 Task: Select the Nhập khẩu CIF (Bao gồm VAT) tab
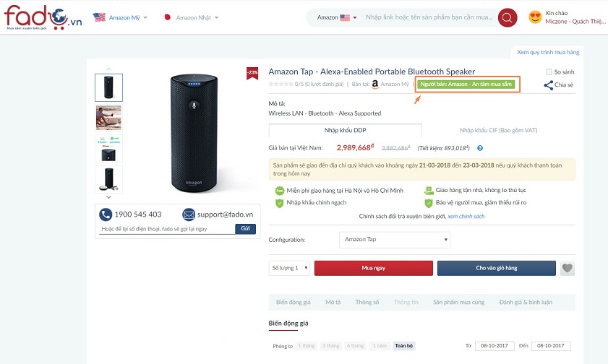click(x=498, y=130)
